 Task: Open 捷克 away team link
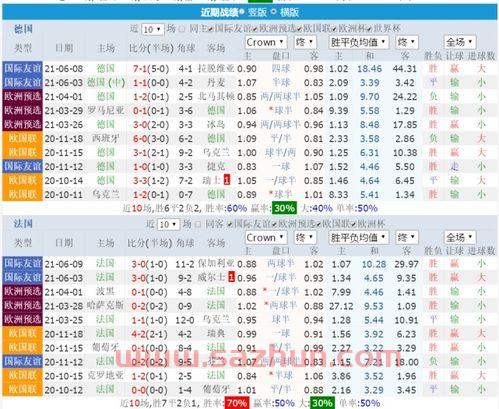tap(216, 166)
